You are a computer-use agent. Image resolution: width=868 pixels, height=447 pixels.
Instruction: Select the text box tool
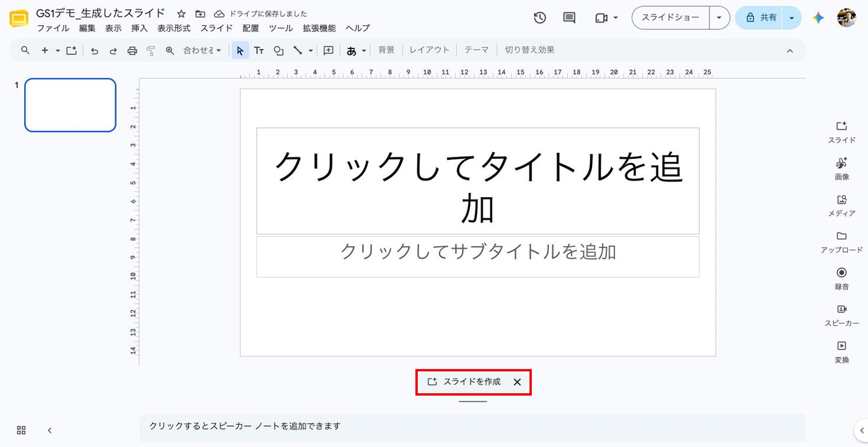point(259,51)
